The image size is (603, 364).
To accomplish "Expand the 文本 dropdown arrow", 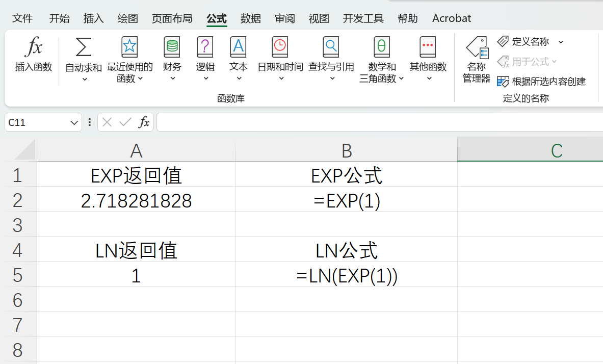I will pos(239,79).
